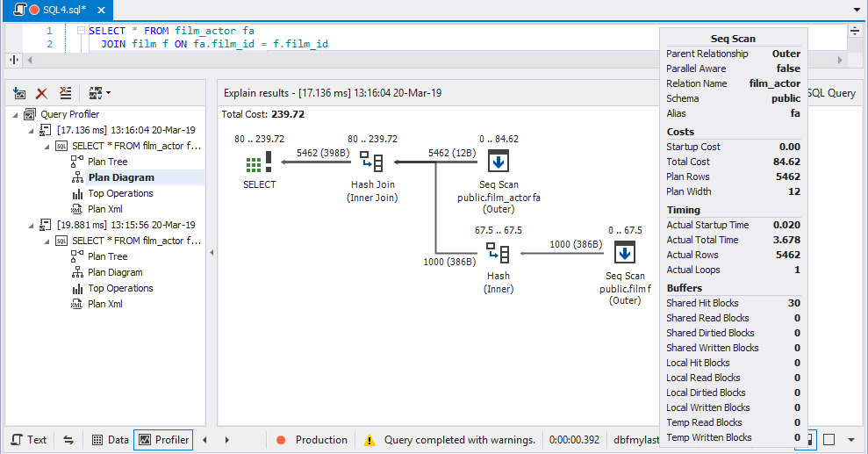Click the 5462 (12B) edge label

pyautogui.click(x=452, y=153)
